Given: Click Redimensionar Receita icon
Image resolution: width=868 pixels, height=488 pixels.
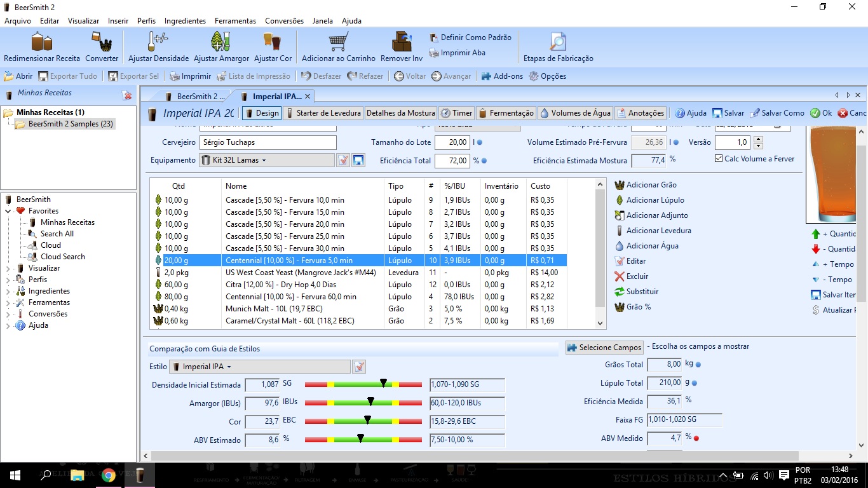Looking at the screenshot, I should click(41, 42).
